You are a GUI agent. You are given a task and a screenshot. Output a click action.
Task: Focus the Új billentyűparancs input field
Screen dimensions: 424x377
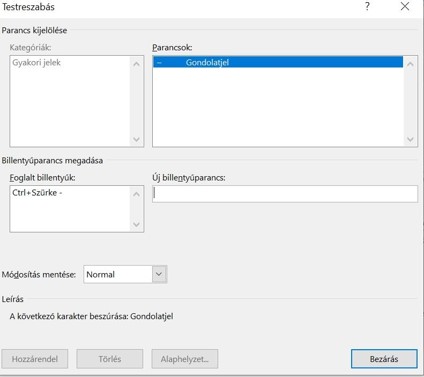point(285,194)
